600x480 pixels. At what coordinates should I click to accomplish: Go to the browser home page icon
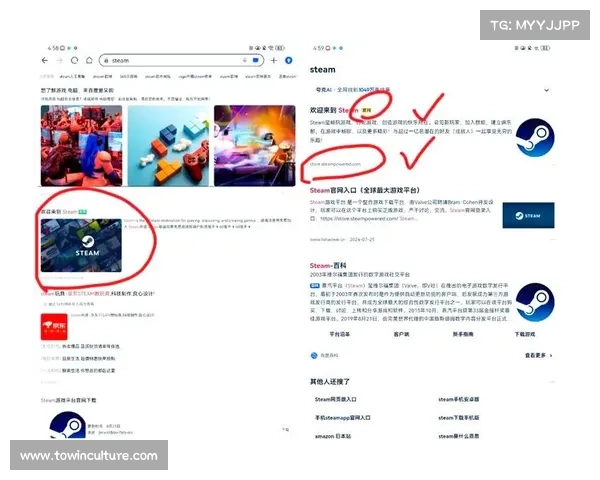tap(89, 60)
